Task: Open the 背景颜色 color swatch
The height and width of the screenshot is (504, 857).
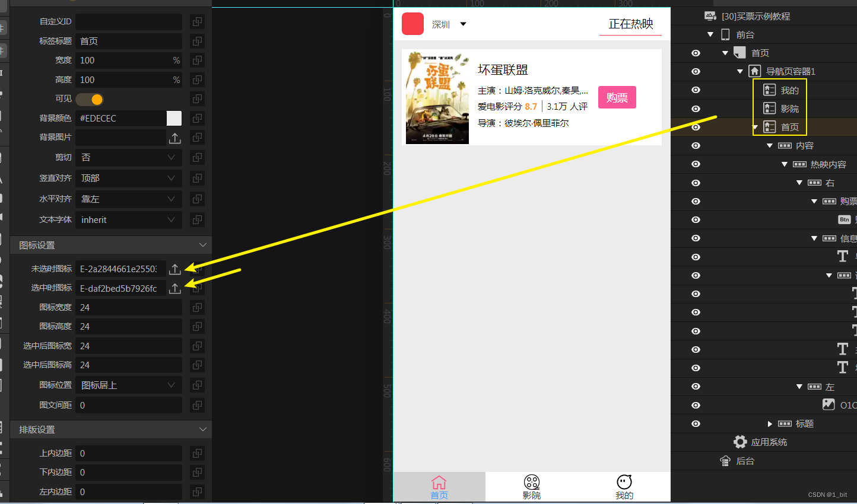Action: 174,118
